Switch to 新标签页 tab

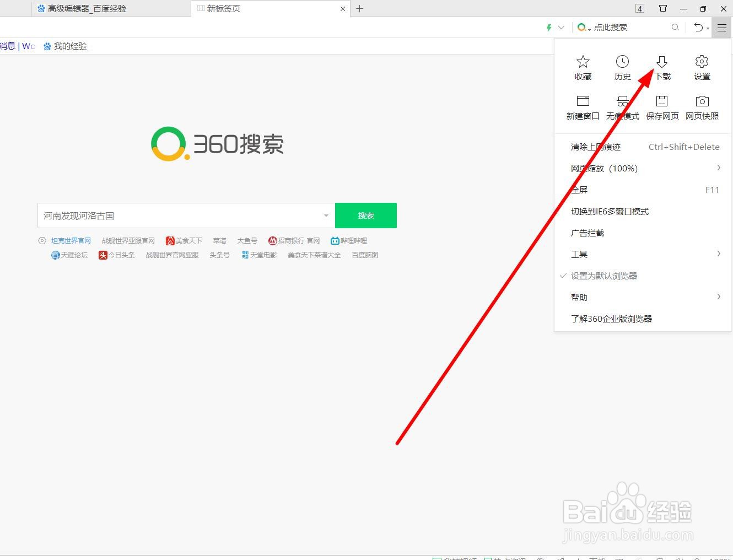270,9
